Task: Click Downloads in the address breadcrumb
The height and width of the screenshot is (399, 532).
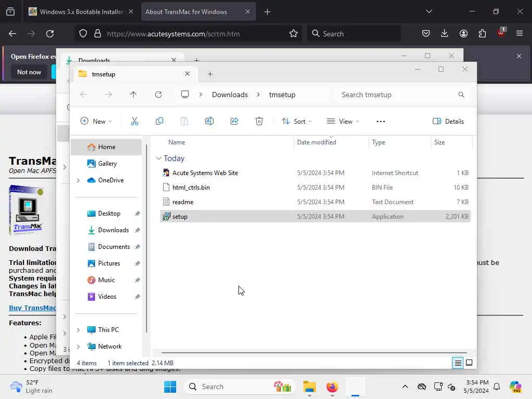Action: [230, 95]
